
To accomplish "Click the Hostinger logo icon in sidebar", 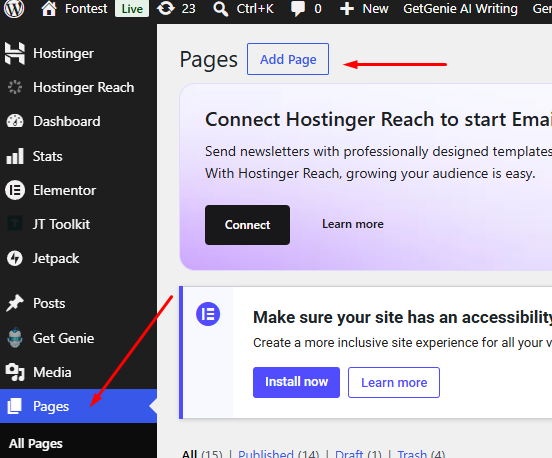I will coord(15,53).
